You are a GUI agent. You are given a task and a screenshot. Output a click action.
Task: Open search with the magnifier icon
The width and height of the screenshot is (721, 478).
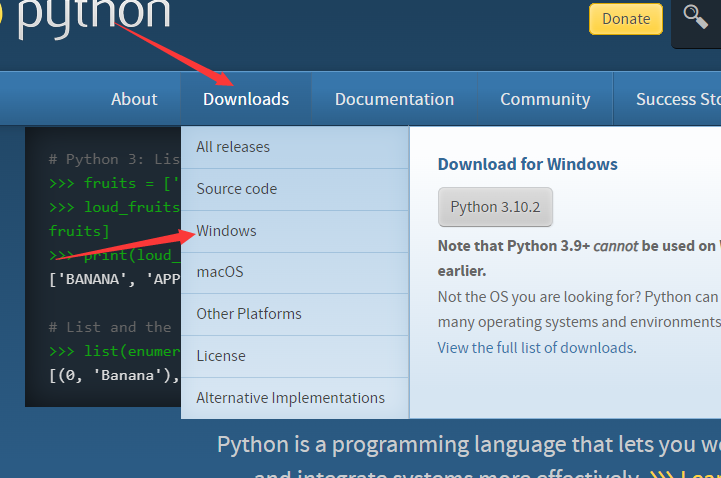pos(694,18)
